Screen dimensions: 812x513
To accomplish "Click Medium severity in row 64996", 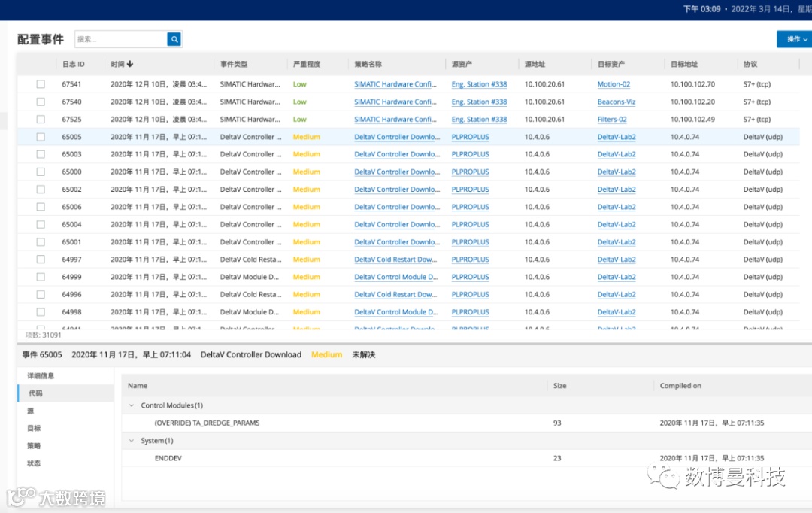I will 307,294.
